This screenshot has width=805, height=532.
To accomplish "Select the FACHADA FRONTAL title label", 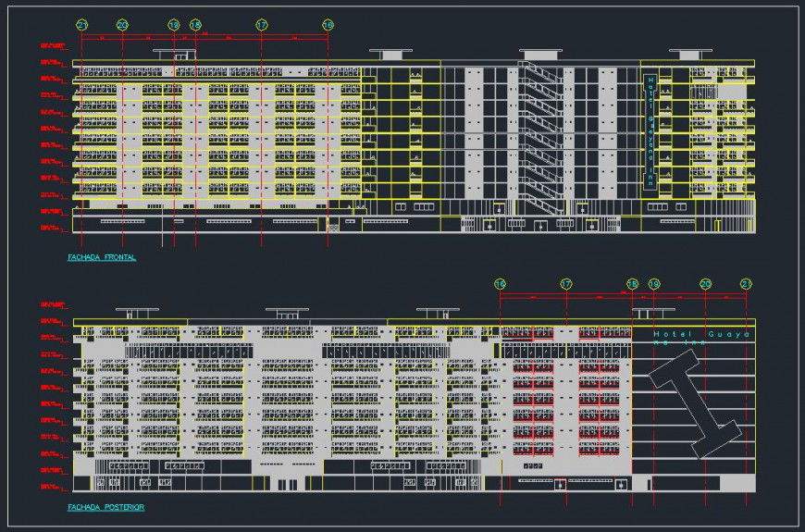I will click(102, 257).
